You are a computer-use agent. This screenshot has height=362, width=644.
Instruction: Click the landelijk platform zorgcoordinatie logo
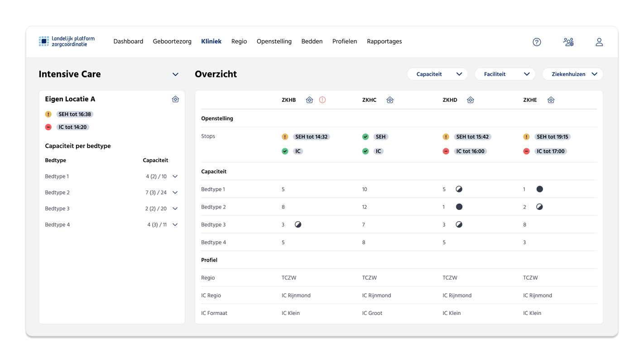coord(67,42)
